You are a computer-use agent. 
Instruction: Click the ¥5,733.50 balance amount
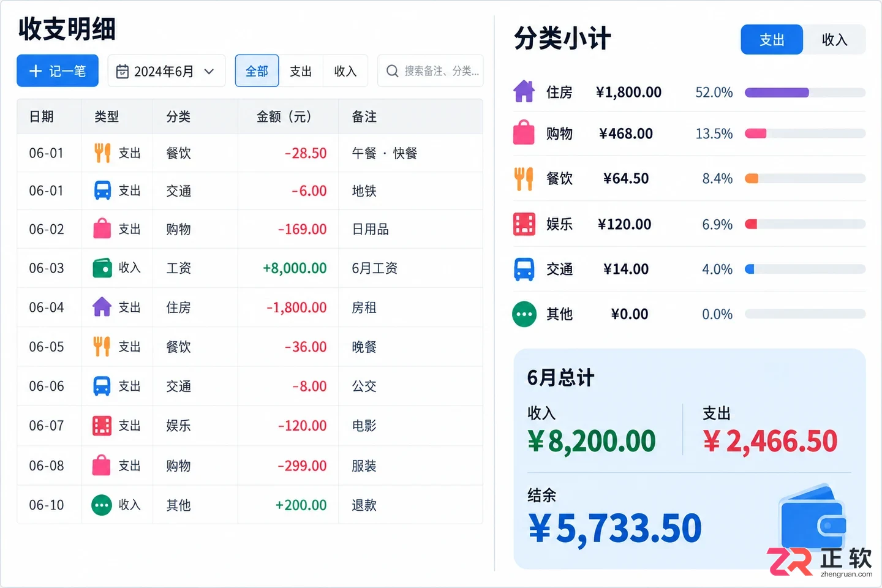pos(615,528)
